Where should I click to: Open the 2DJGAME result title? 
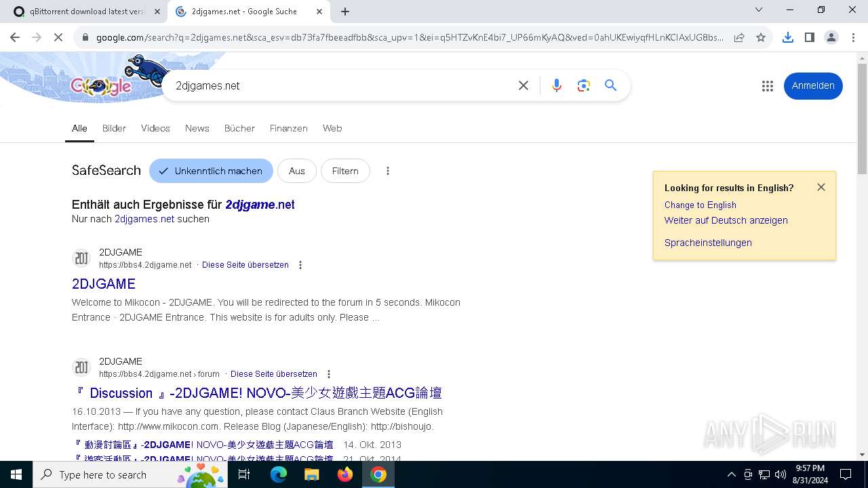tap(104, 283)
